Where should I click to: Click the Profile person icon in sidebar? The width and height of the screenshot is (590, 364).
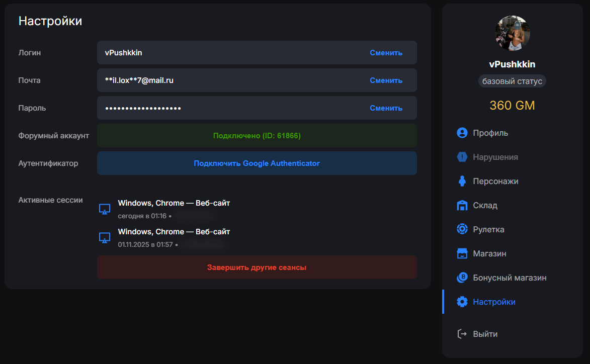(x=462, y=133)
